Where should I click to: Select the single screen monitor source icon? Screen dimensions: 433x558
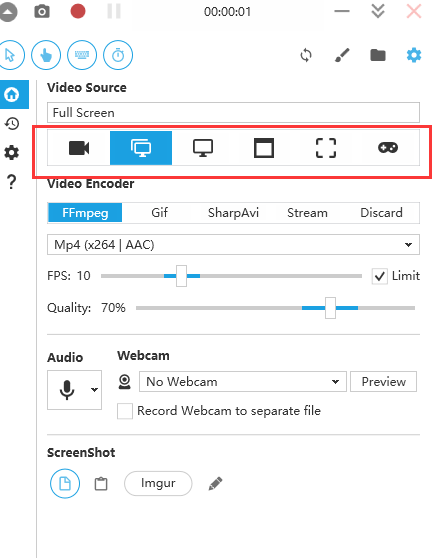click(203, 148)
